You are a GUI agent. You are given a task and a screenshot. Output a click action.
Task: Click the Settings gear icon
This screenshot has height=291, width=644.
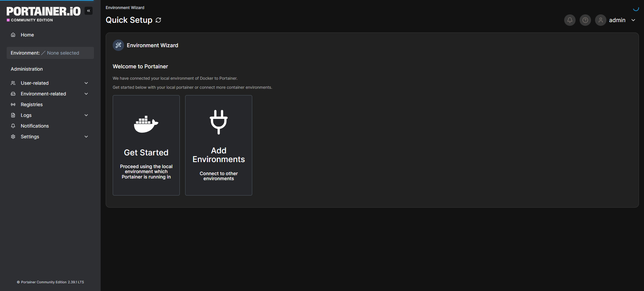click(13, 137)
